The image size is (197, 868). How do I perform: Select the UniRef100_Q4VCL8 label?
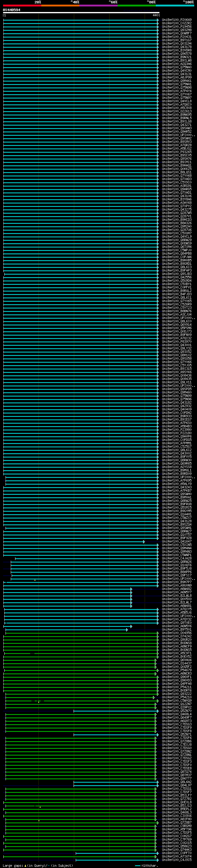[x=176, y=101]
